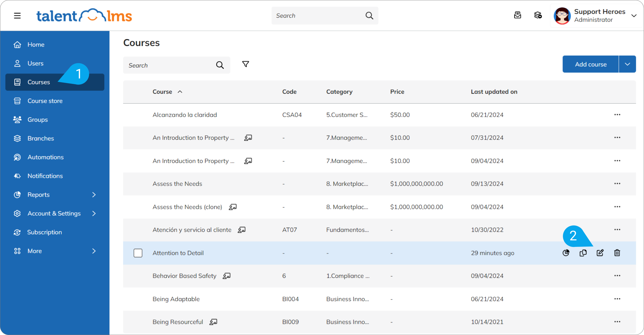The image size is (644, 335).
Task: Click into the courses Search field
Action: [x=177, y=65]
